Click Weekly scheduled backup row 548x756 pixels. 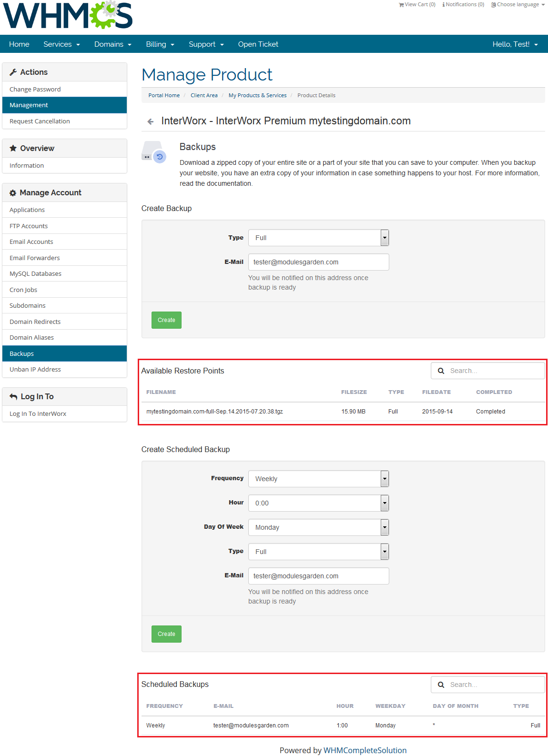click(x=343, y=726)
